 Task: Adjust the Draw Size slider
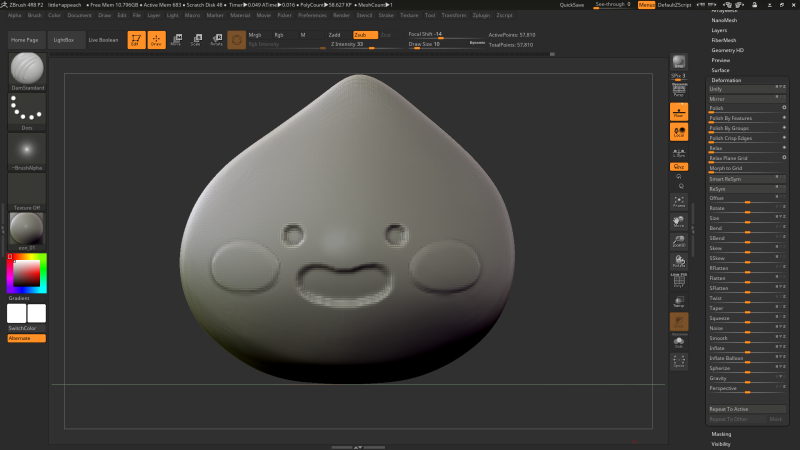click(445, 44)
